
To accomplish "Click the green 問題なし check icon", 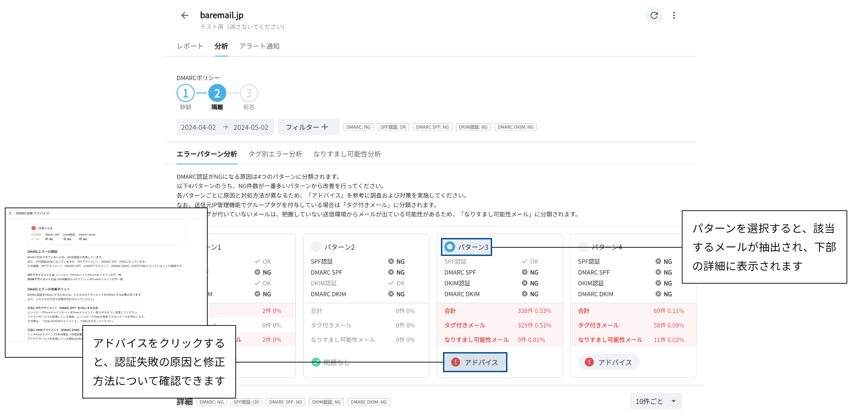I will pos(316,362).
